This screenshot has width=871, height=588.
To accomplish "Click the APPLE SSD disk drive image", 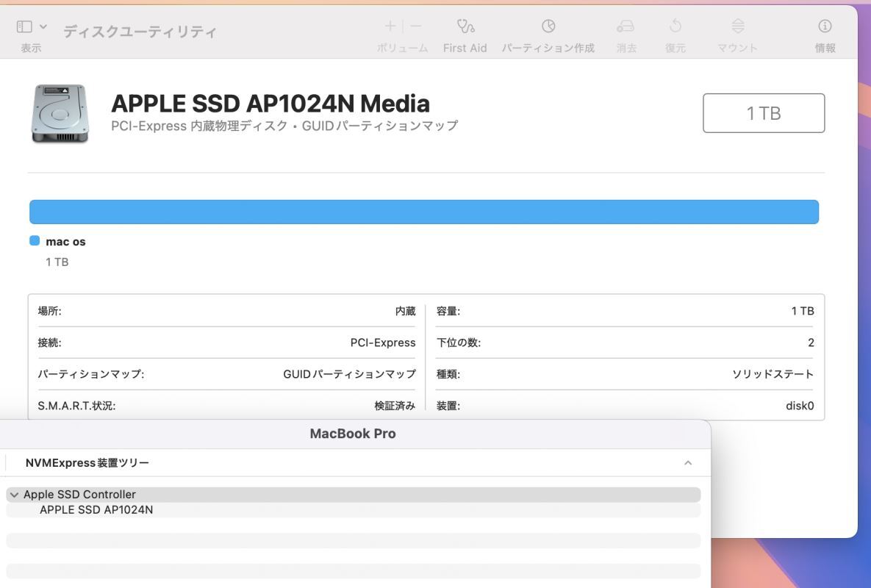I will (60, 114).
